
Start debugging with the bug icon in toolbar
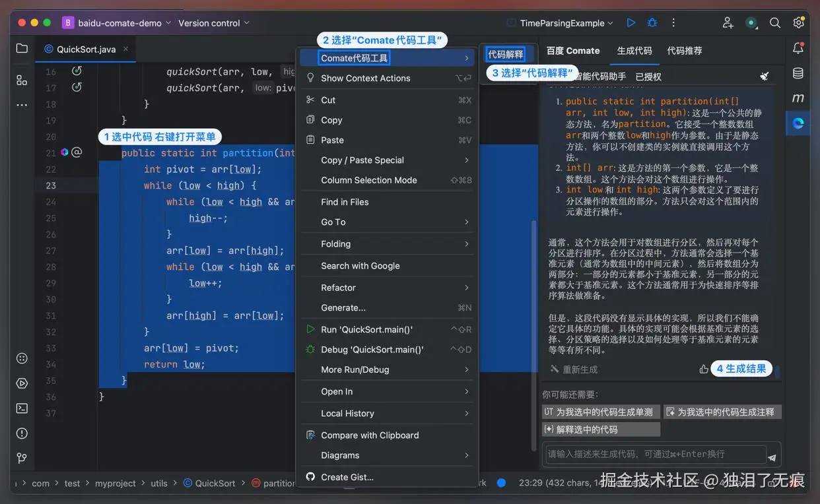652,22
